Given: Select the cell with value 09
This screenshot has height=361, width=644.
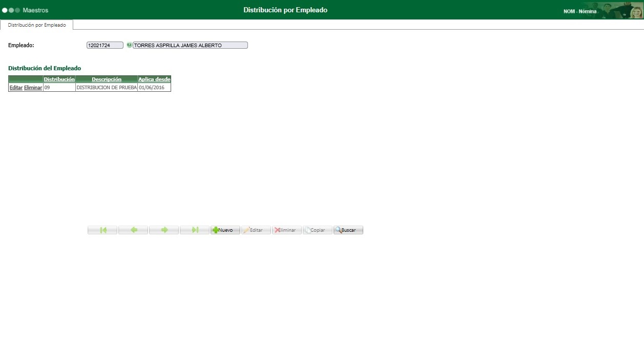Looking at the screenshot, I should tap(59, 88).
